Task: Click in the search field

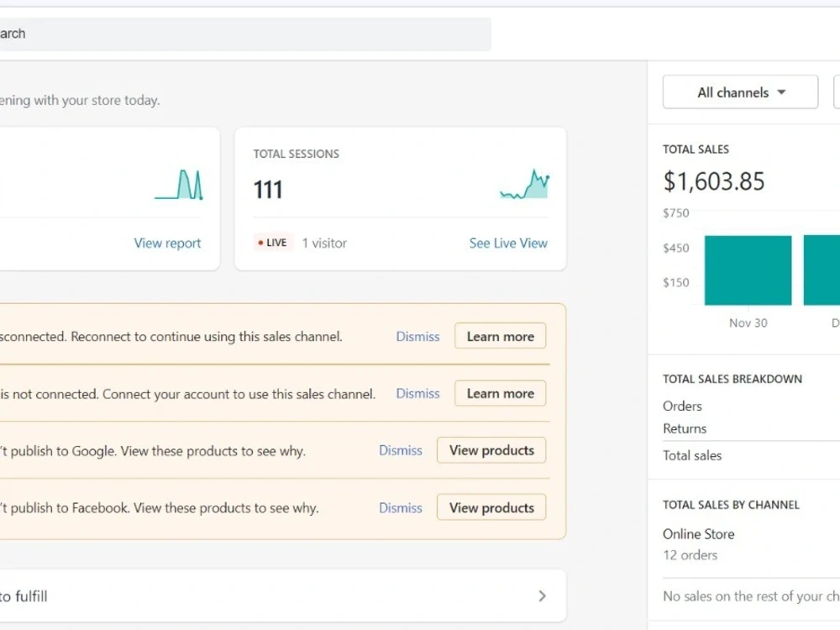Action: (244, 34)
